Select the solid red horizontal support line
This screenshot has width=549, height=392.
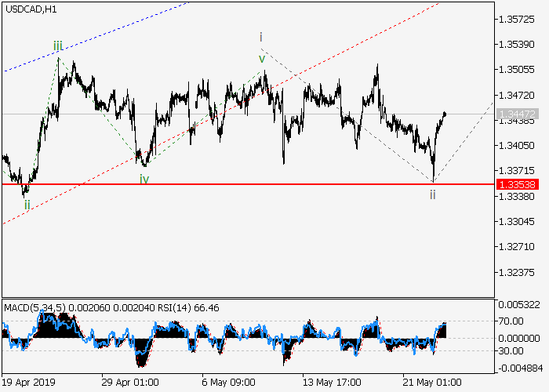pos(235,184)
